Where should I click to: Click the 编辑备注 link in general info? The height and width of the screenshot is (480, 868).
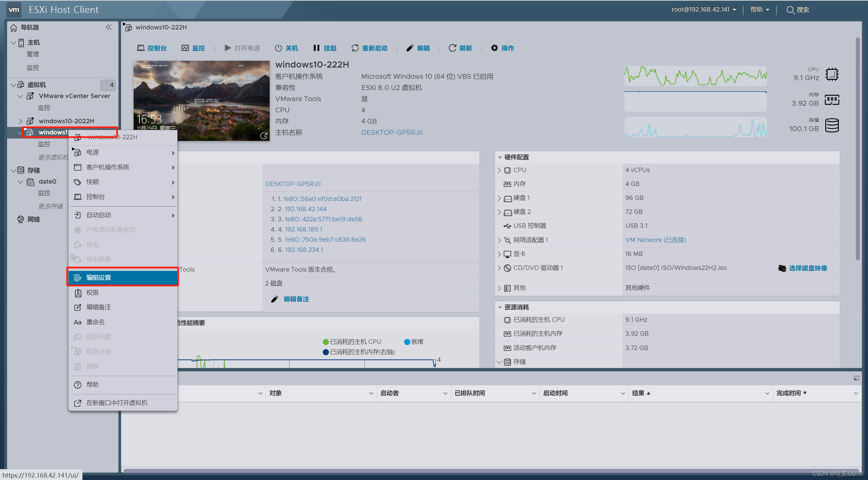296,299
